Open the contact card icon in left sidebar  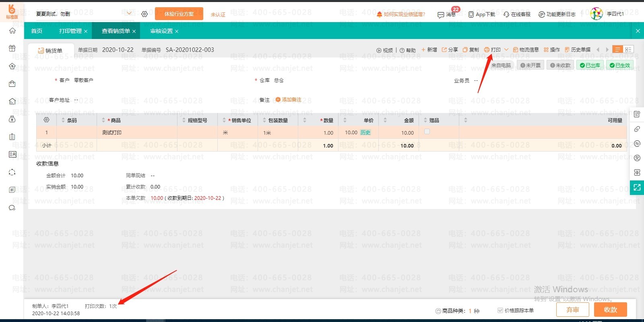click(x=12, y=154)
